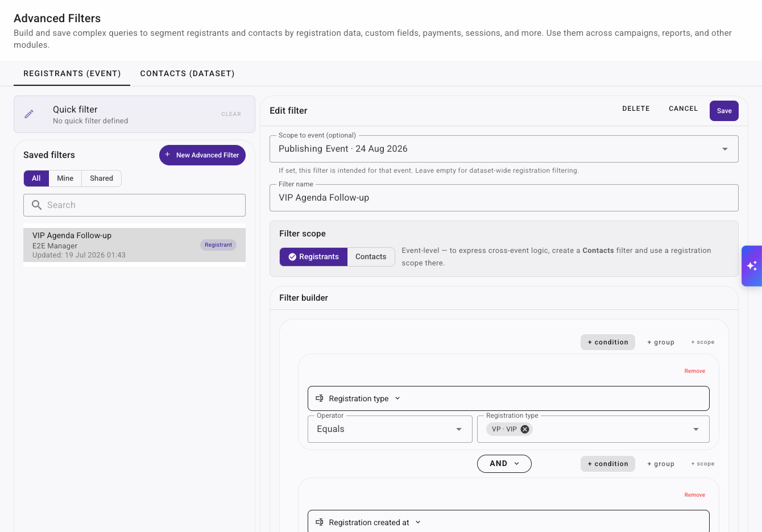
Task: Open the Scope to event dropdown
Action: (504, 149)
